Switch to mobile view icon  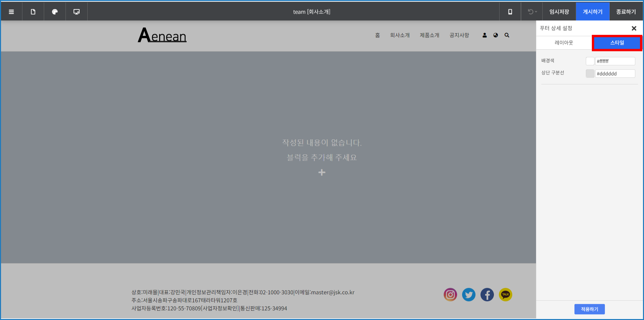tap(510, 12)
